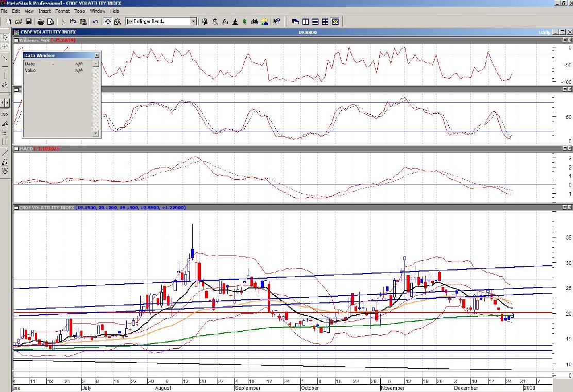
Task: Activate the zoom magnifier tool
Action: [x=117, y=22]
